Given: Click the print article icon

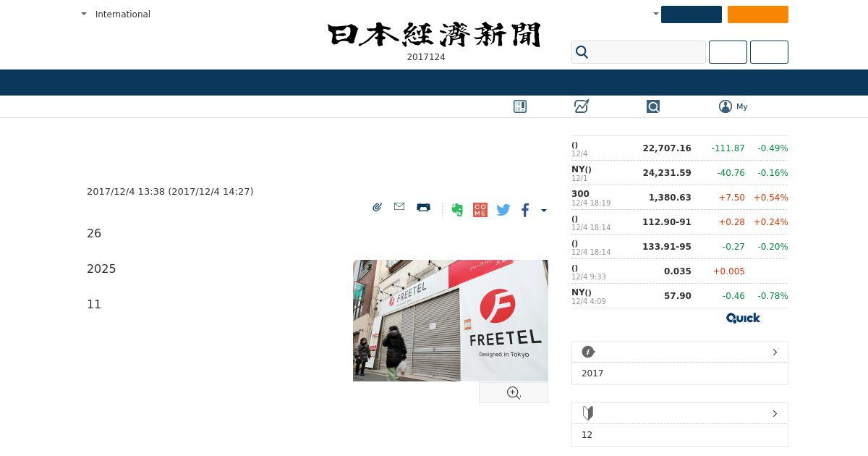Looking at the screenshot, I should [x=423, y=207].
